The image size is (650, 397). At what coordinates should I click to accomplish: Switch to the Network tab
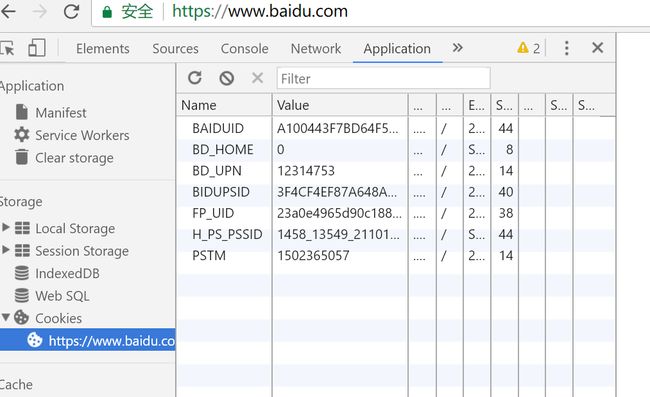click(316, 48)
